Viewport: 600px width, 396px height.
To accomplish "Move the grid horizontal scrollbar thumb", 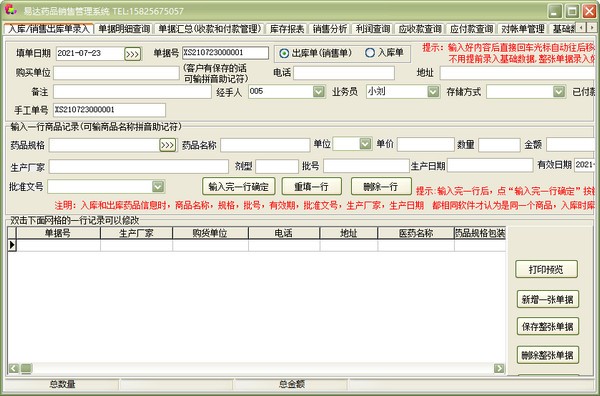I will (x=26, y=368).
